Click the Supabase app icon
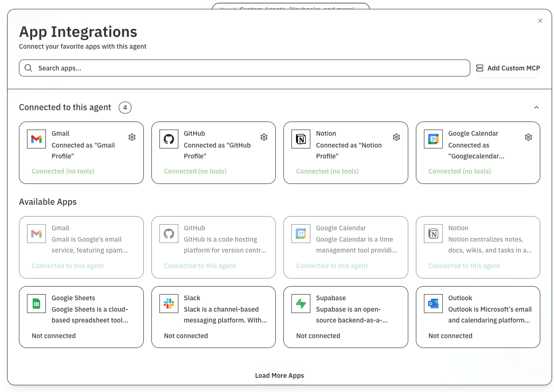Viewport: 554px width, 392px height. coord(301,304)
